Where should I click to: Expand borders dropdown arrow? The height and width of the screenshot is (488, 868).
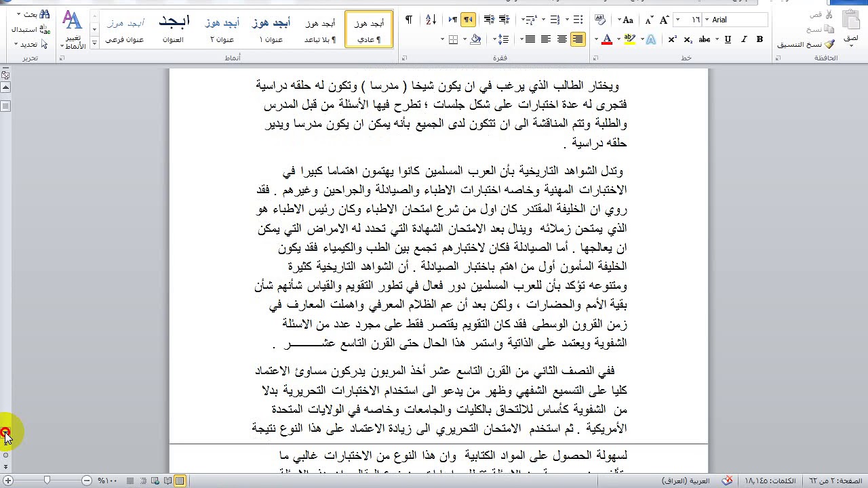(442, 39)
